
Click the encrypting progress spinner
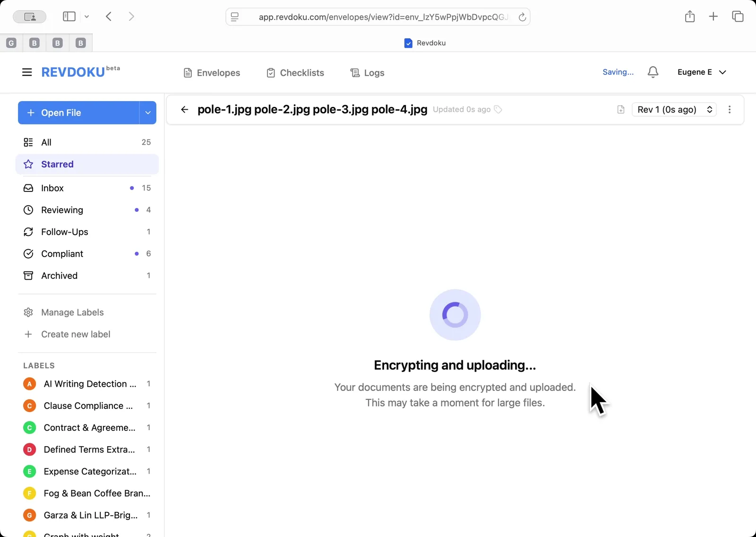(455, 315)
